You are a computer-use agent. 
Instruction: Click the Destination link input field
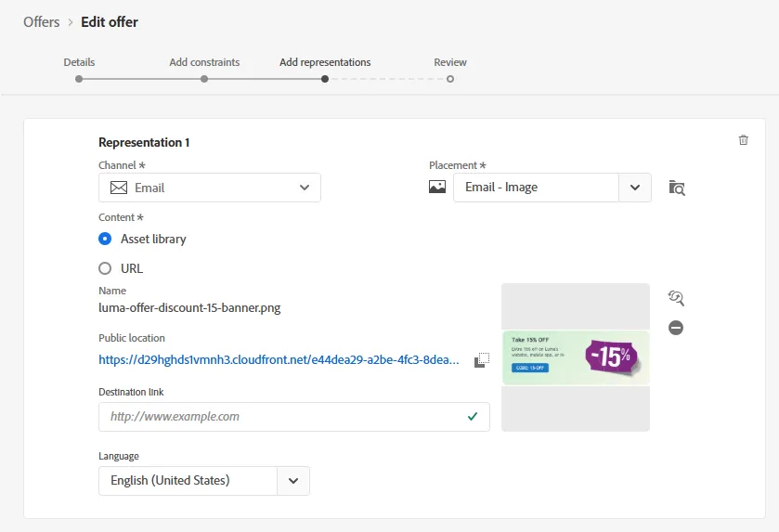pos(294,417)
